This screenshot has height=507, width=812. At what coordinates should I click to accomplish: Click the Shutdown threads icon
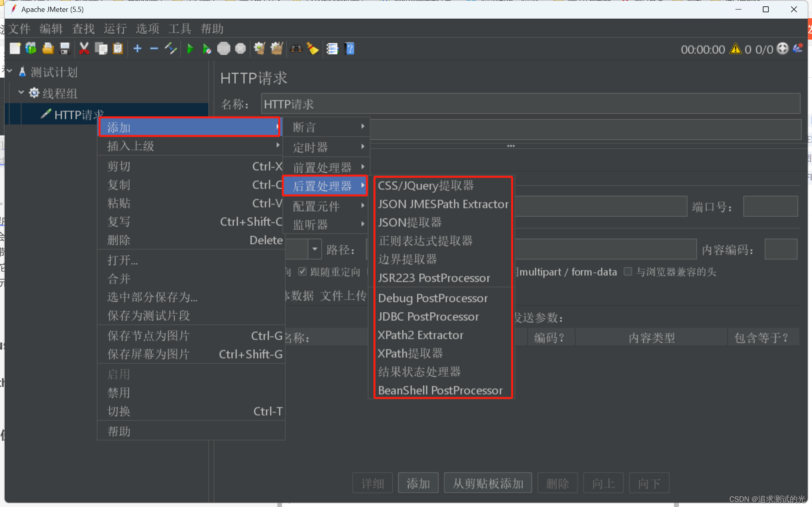[240, 49]
